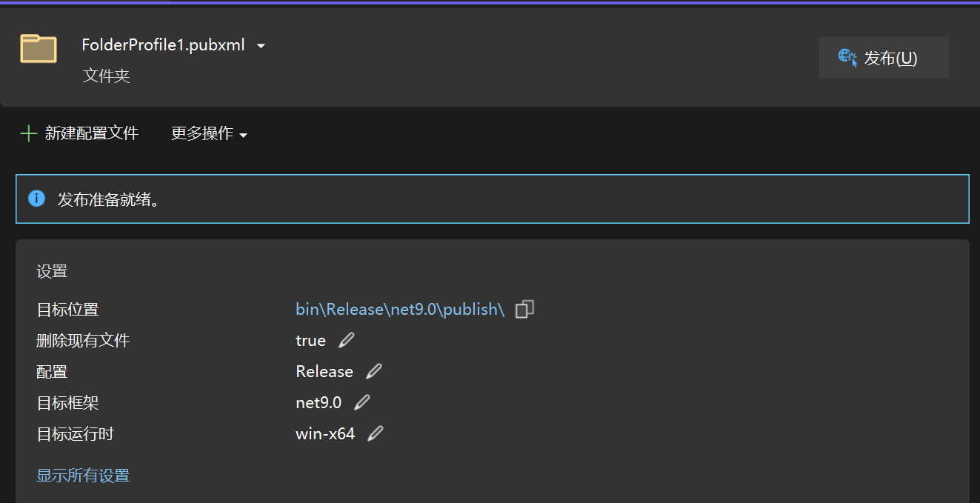Screen dimensions: 980x503
Task: Open the bin\Release\net9.0\publish\ target location link
Action: pos(400,310)
